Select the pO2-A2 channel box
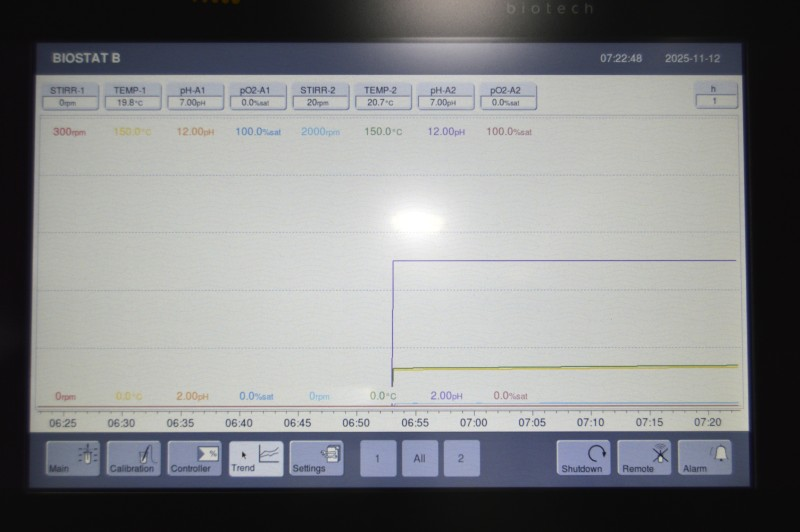 pos(507,96)
